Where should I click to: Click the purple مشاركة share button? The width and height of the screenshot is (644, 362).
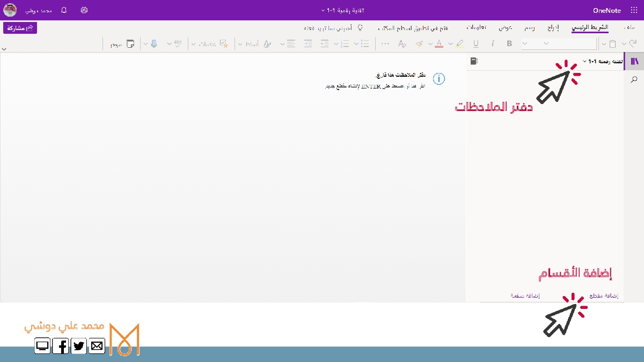pos(20,28)
